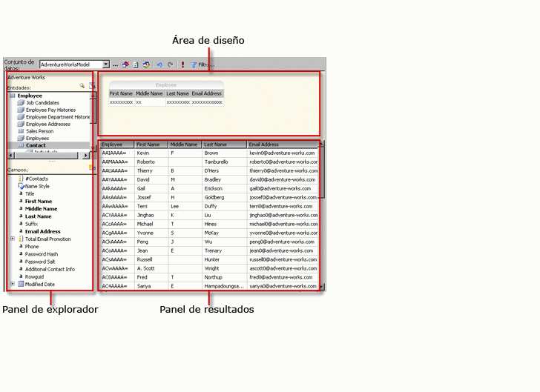The height and width of the screenshot is (392, 540).
Task: Click the Name Style checkbox icon
Action: 21,186
